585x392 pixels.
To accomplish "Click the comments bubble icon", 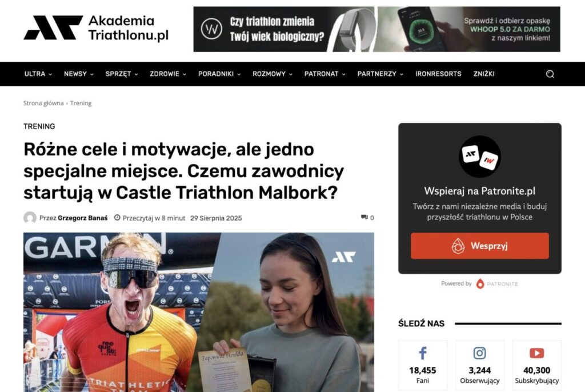I will coord(364,217).
